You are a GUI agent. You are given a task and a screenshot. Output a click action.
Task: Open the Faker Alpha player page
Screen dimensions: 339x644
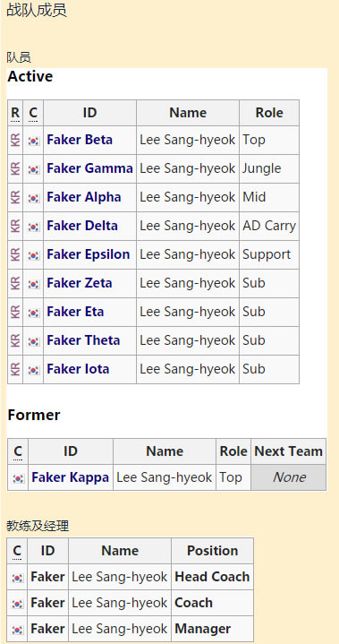83,197
